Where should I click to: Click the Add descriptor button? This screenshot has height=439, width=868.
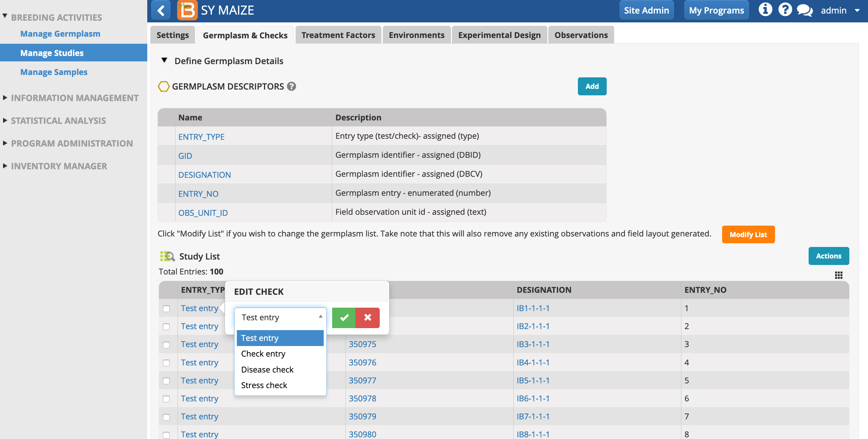click(592, 87)
